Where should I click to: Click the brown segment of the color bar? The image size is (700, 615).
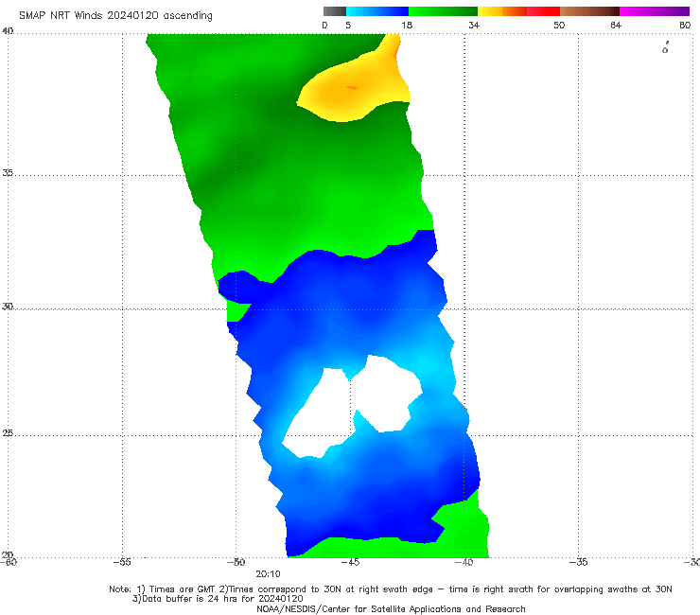point(589,11)
